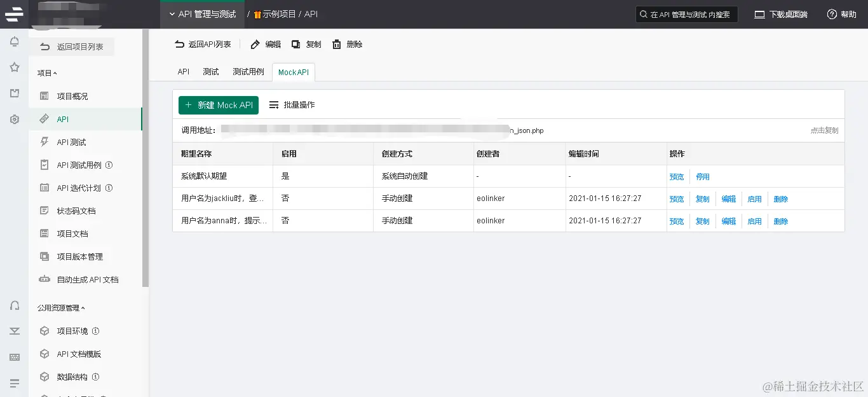This screenshot has width=868, height=397.
Task: Click the call address URL text
Action: (381, 130)
